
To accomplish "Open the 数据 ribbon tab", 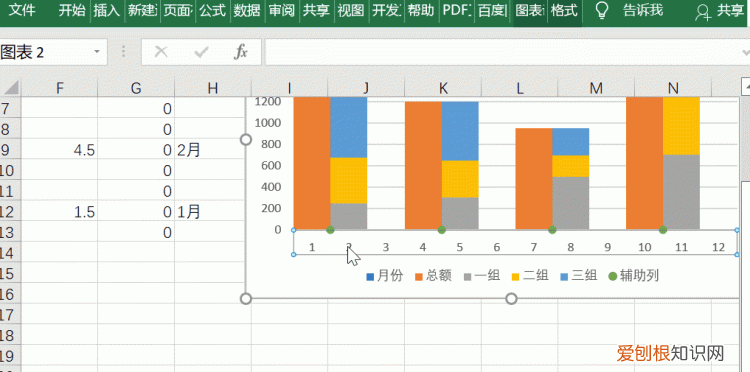I will point(247,11).
